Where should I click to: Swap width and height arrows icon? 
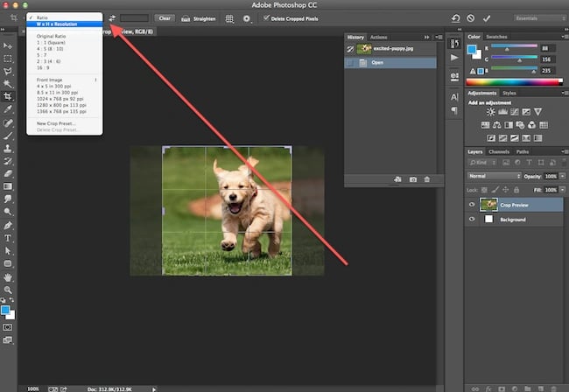(112, 17)
